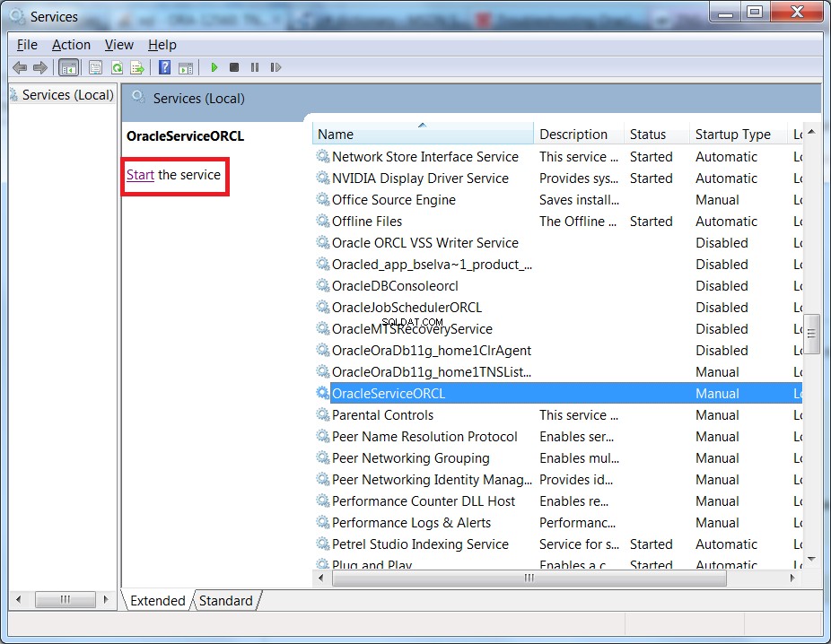Click the Stop Service square icon

[234, 67]
